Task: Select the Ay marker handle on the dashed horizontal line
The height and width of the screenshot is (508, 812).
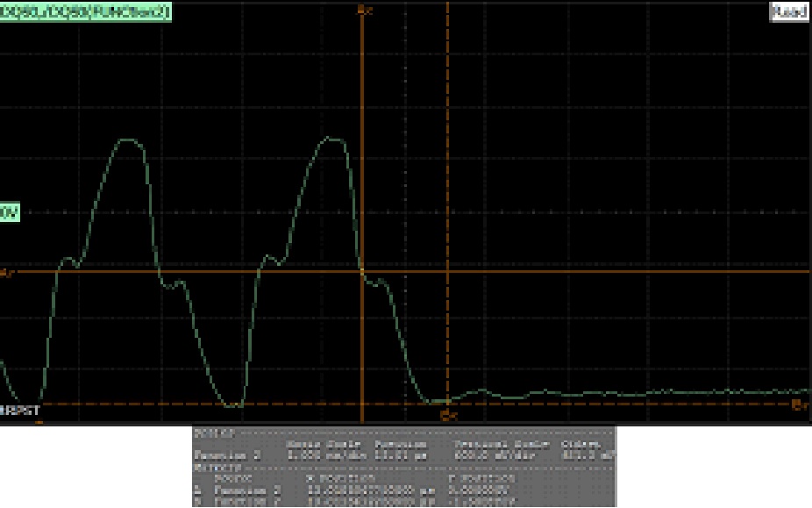Action: coord(800,404)
